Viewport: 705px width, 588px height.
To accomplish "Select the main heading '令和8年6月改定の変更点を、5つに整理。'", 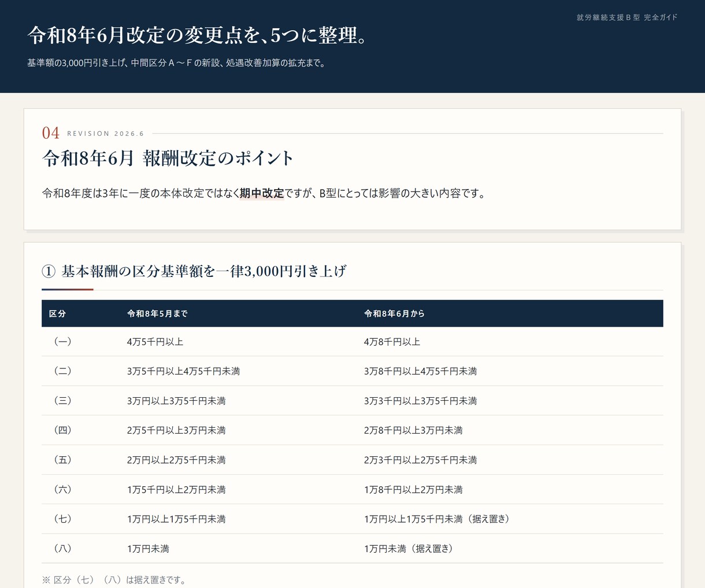I will 198,35.
